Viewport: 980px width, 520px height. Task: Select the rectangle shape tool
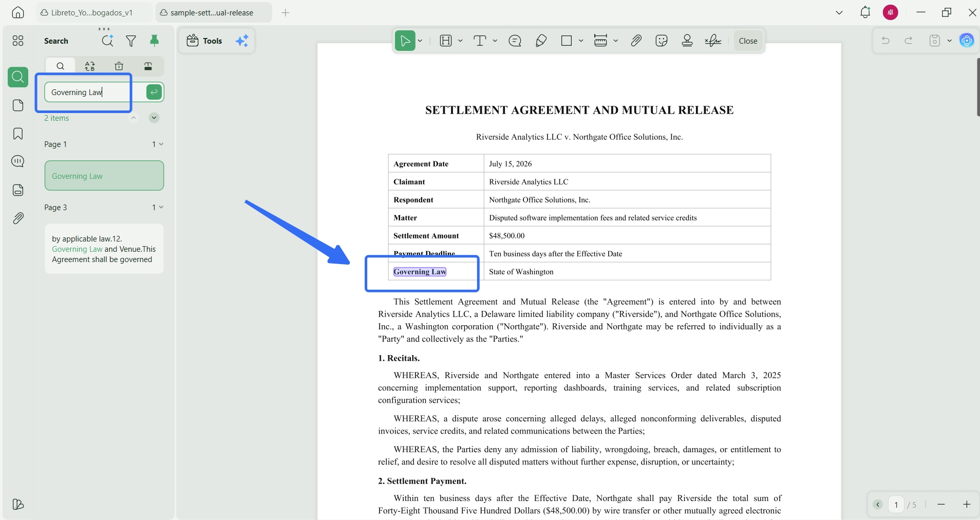567,41
